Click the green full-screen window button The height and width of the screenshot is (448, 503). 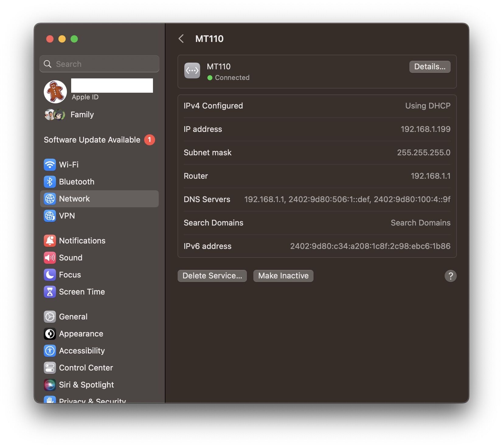tap(74, 39)
